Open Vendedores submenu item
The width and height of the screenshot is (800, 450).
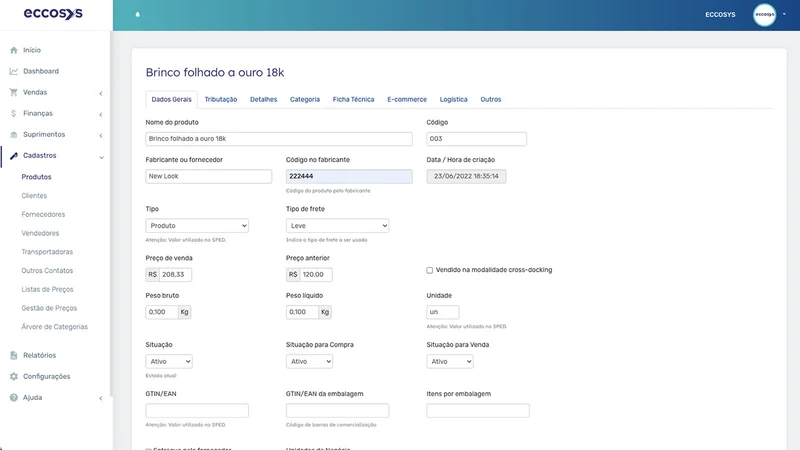point(40,233)
